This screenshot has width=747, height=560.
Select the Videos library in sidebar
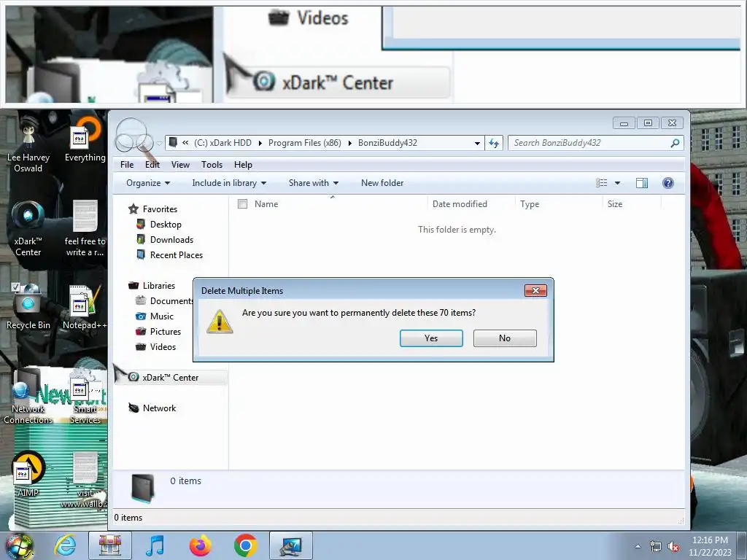pyautogui.click(x=163, y=346)
